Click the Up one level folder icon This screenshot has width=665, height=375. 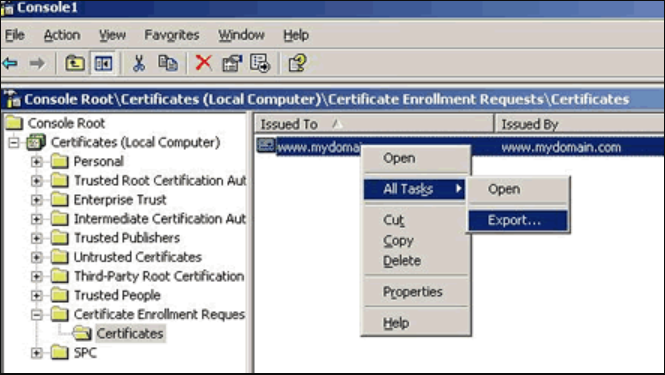pos(75,64)
